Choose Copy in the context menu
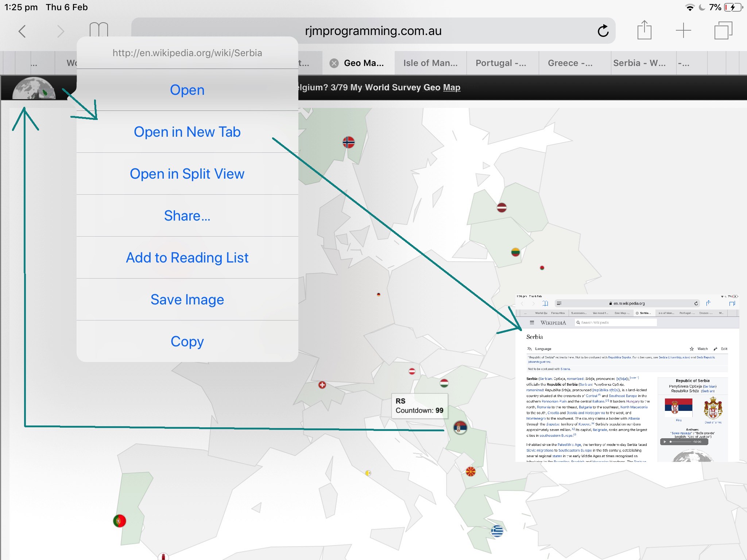The height and width of the screenshot is (560, 747). click(x=187, y=341)
